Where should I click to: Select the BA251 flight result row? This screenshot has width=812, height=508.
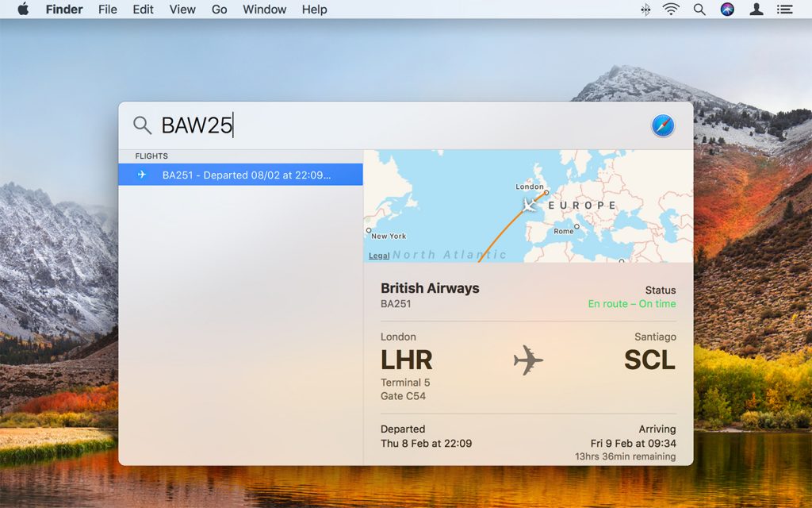[240, 175]
